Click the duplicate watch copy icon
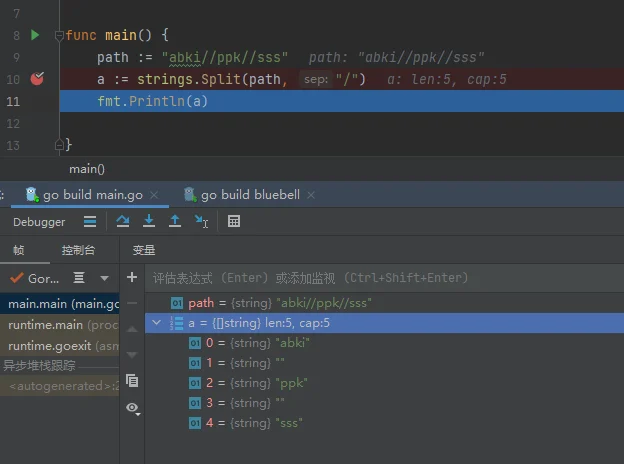 (x=132, y=381)
